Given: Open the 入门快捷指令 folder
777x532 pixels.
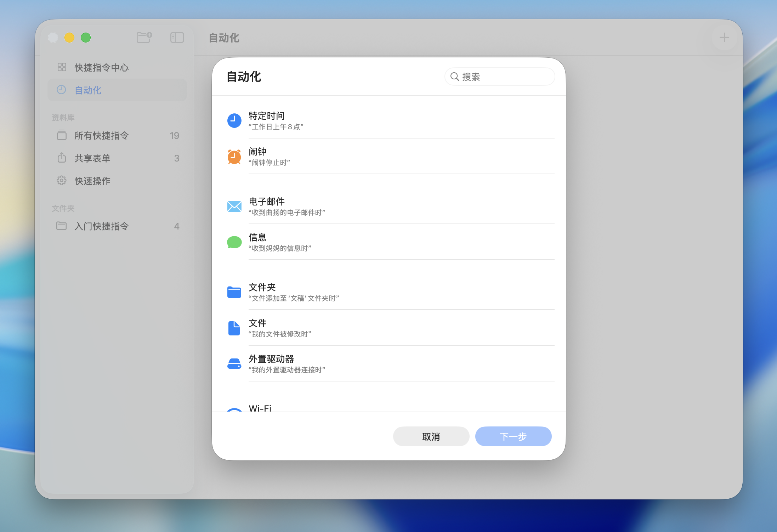Looking at the screenshot, I should (x=101, y=226).
